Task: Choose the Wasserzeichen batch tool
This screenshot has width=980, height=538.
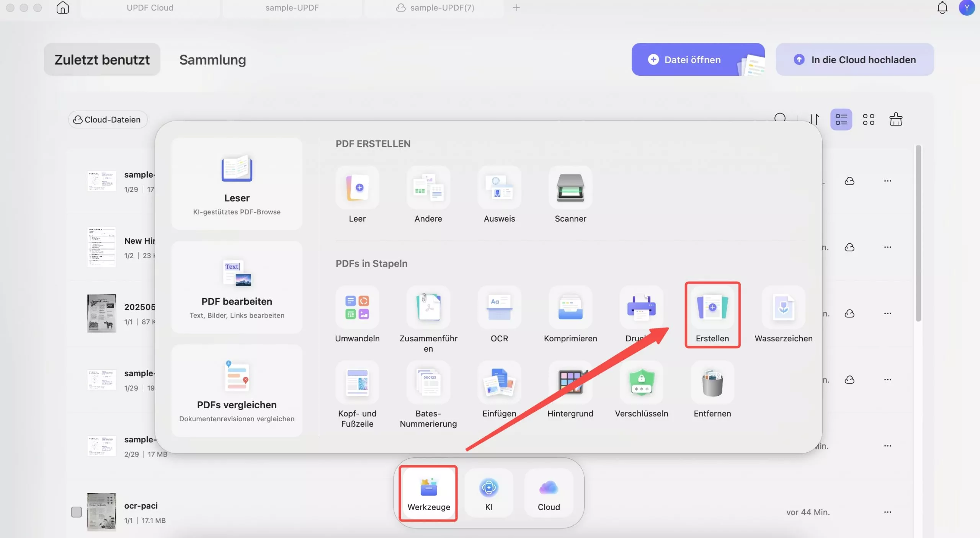Action: pos(783,308)
